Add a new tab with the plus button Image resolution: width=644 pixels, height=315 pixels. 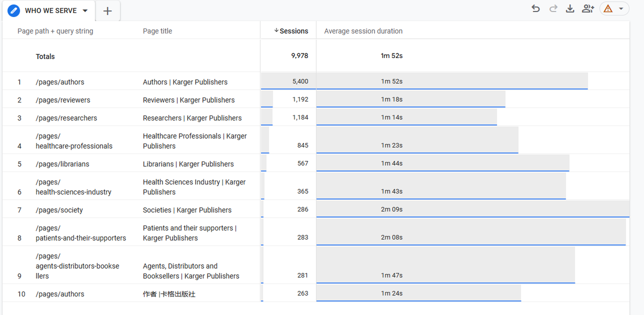click(x=107, y=11)
